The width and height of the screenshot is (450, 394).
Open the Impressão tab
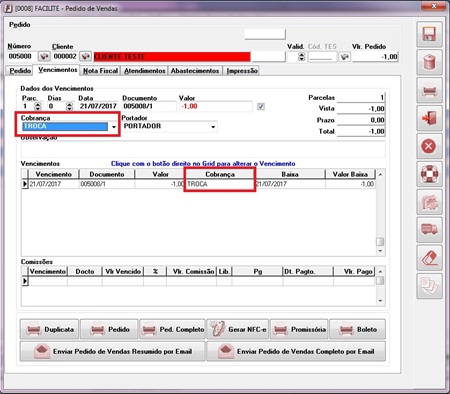tap(242, 71)
